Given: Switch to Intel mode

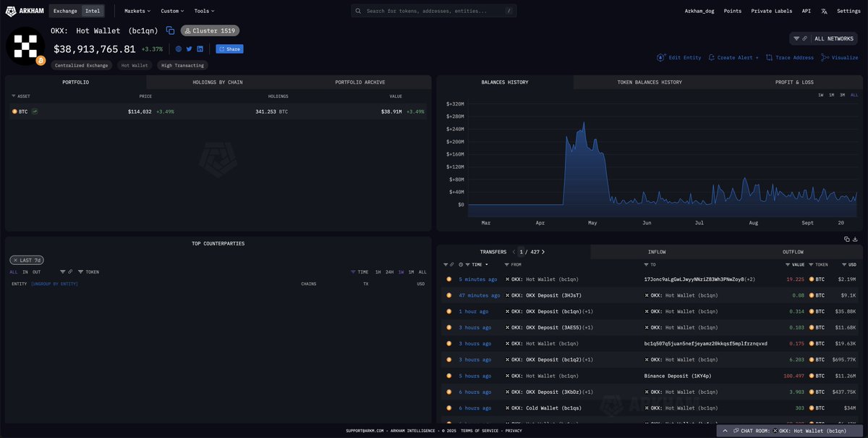Looking at the screenshot, I should tap(93, 11).
